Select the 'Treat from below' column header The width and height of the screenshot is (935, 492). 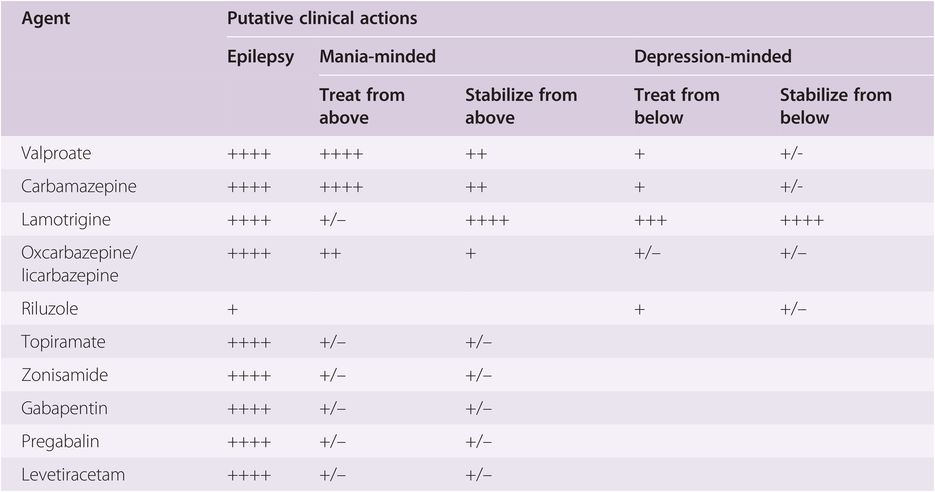(x=677, y=106)
